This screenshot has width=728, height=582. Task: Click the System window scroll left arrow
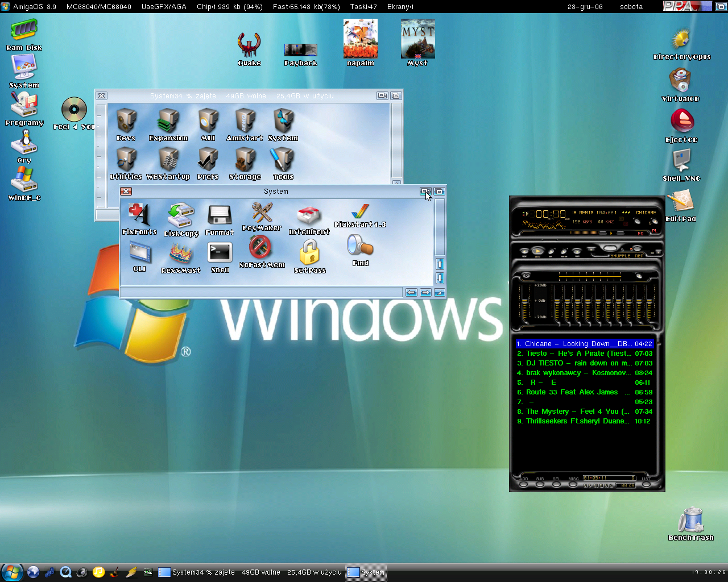411,292
